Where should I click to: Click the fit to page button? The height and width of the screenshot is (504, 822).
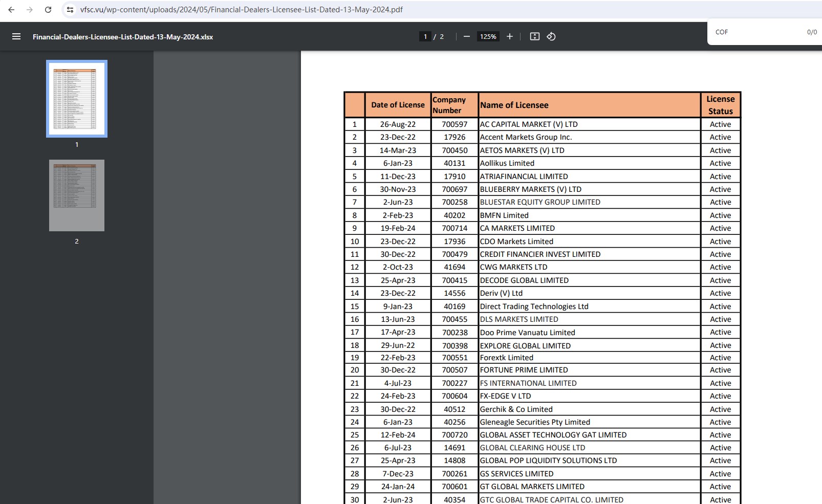click(x=534, y=36)
